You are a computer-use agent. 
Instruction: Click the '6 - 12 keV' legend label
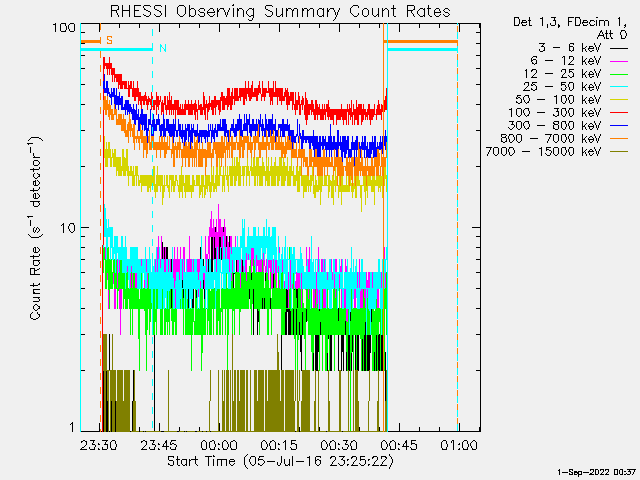(566, 61)
